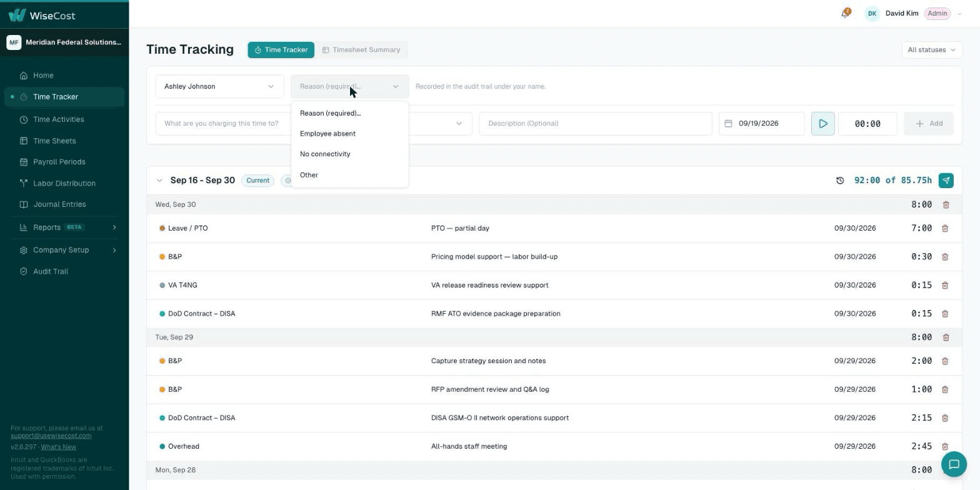Select the Reason (required)... placeholder option
This screenshot has height=490, width=980.
click(x=349, y=113)
